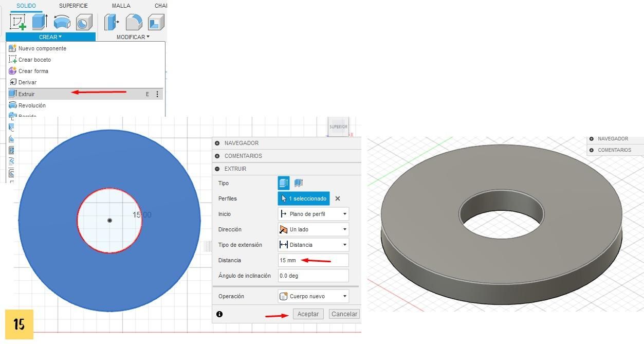Select the Revolve toolbar icon
Image resolution: width=644 pixels, height=344 pixels.
(62, 22)
